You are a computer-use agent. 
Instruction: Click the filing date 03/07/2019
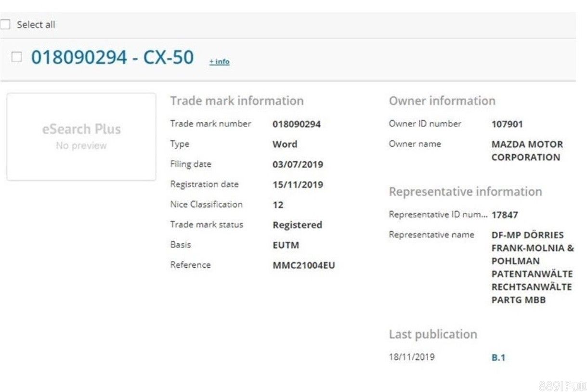[297, 165]
